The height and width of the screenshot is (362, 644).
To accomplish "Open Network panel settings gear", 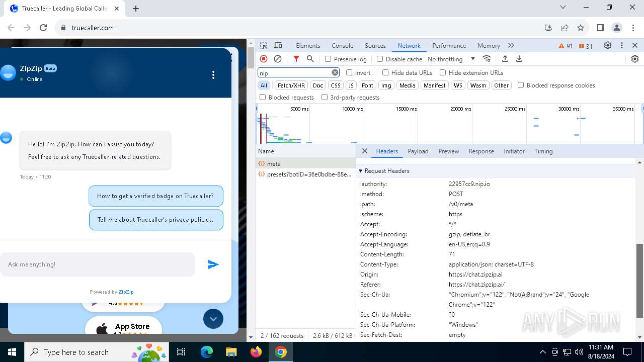I will pos(635,59).
